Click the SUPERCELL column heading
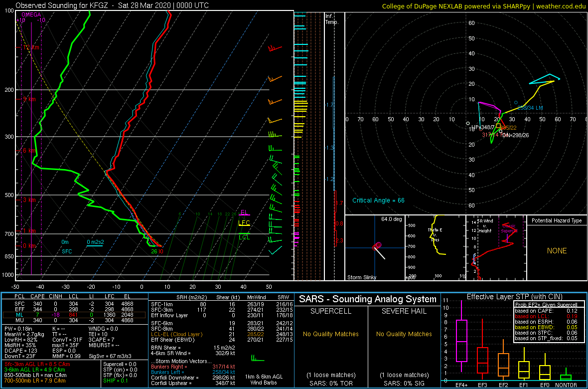Image resolution: width=588 pixels, height=389 pixels. [331, 311]
